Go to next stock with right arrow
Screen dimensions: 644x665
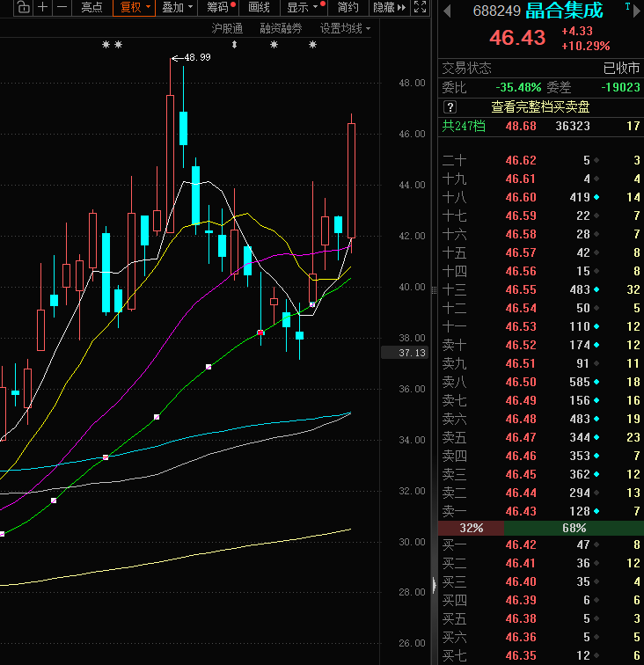(636, 11)
